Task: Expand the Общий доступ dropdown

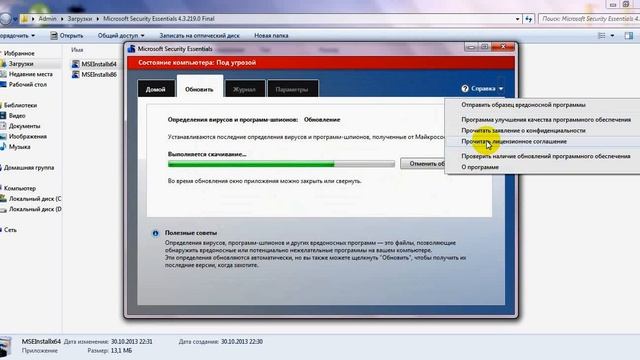Action: click(x=142, y=36)
